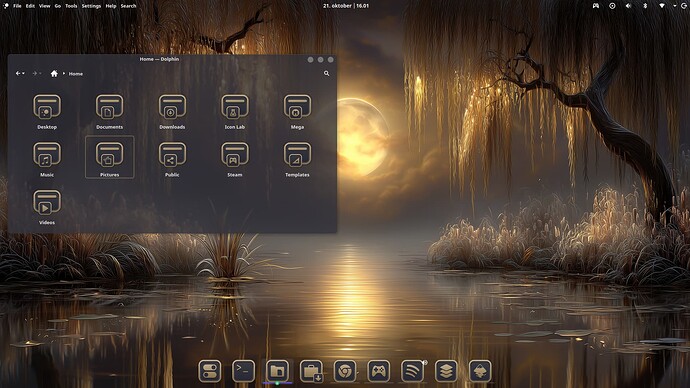690x388 pixels.
Task: Click the file manager dock icon
Action: tap(277, 371)
